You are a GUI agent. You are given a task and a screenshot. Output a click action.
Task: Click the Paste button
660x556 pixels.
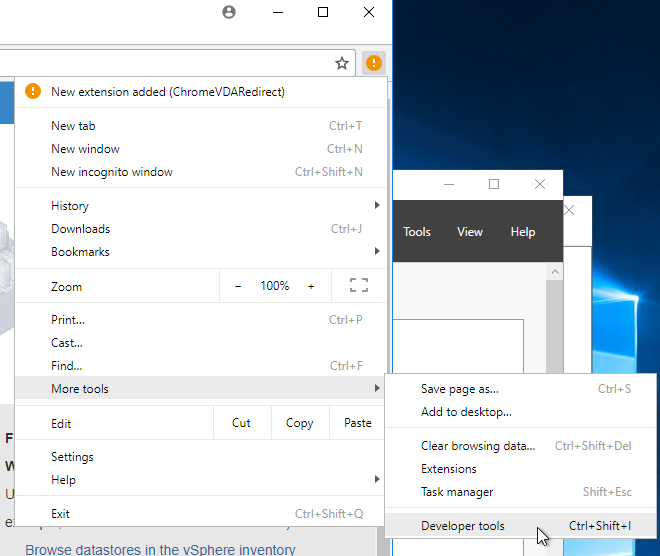coord(357,423)
